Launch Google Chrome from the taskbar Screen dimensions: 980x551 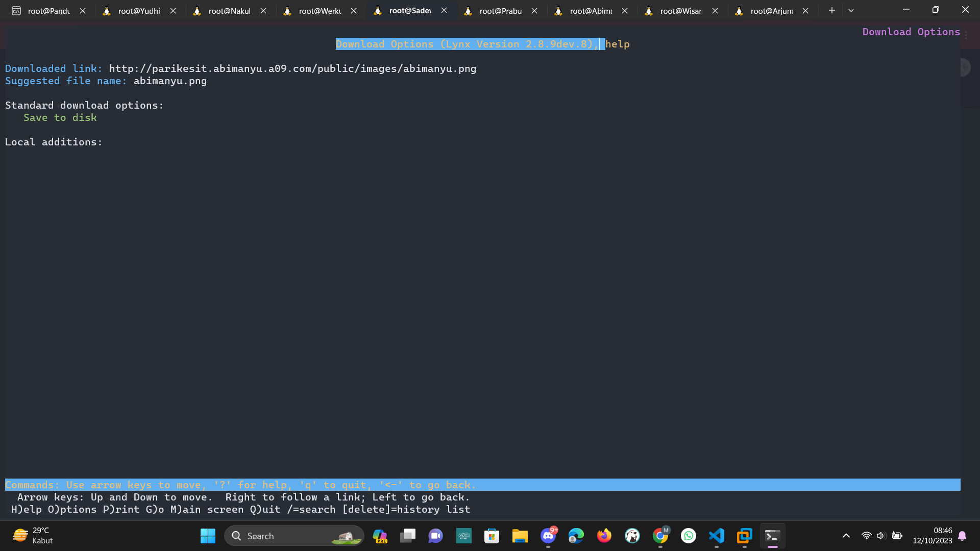click(x=661, y=536)
